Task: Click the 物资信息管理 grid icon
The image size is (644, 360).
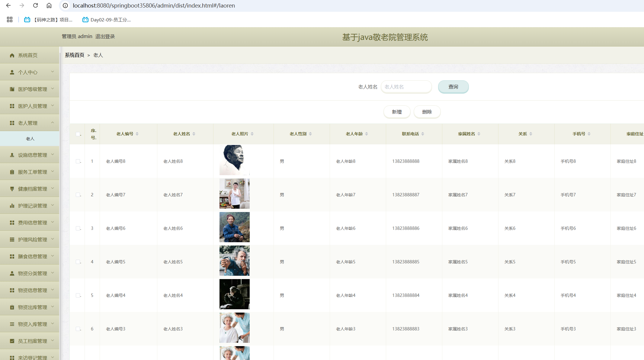Action: point(12,290)
